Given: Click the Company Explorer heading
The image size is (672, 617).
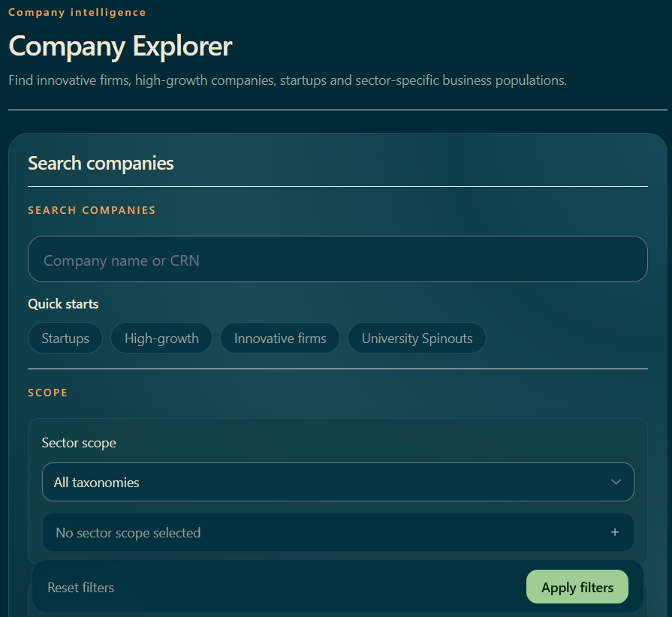Looking at the screenshot, I should (x=120, y=47).
